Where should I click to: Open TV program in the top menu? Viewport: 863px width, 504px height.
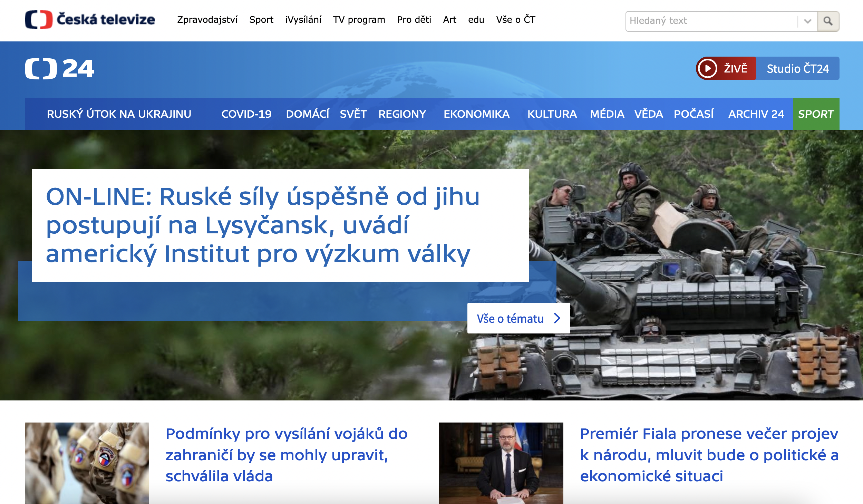pos(359,20)
